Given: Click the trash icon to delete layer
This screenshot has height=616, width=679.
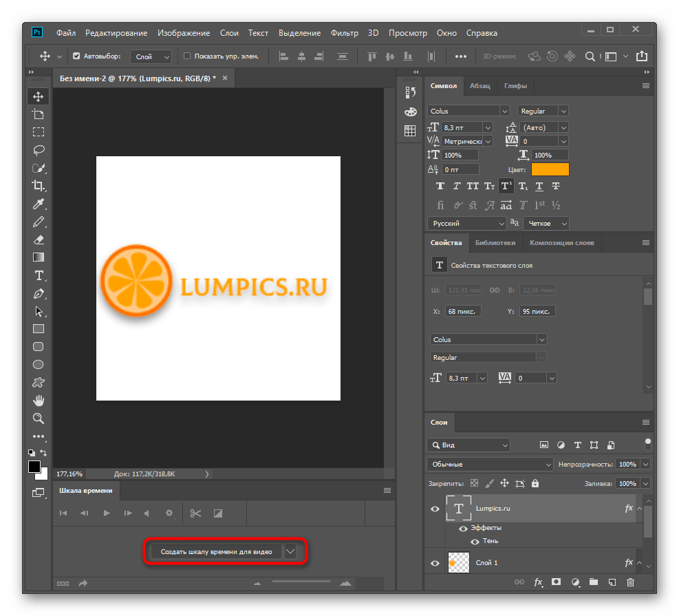Looking at the screenshot, I should pyautogui.click(x=630, y=582).
